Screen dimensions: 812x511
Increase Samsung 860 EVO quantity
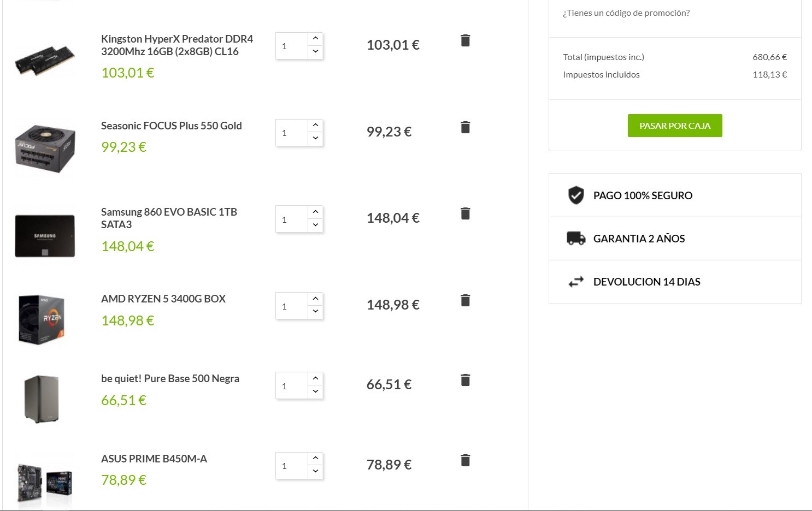[315, 212]
